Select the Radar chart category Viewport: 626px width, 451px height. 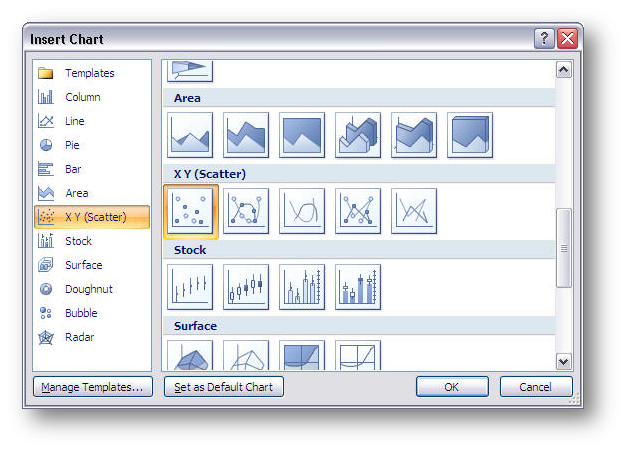click(79, 337)
